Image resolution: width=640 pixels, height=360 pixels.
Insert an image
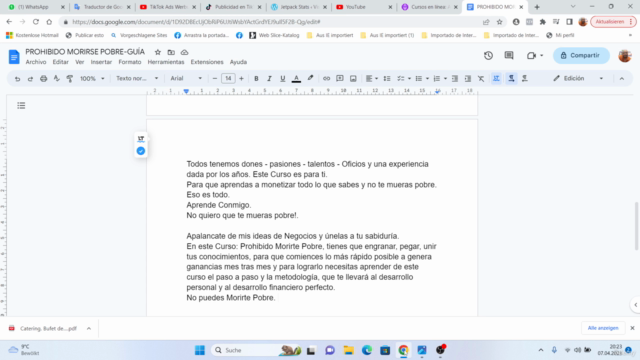[353, 78]
